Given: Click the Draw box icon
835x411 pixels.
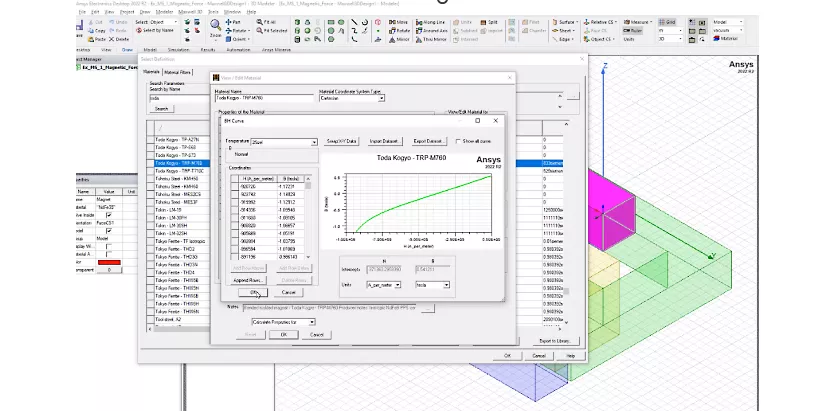Looking at the screenshot, I should (298, 22).
